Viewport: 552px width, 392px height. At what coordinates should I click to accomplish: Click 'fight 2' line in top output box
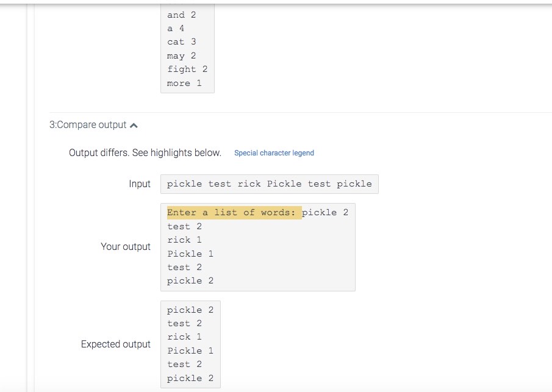tap(187, 69)
